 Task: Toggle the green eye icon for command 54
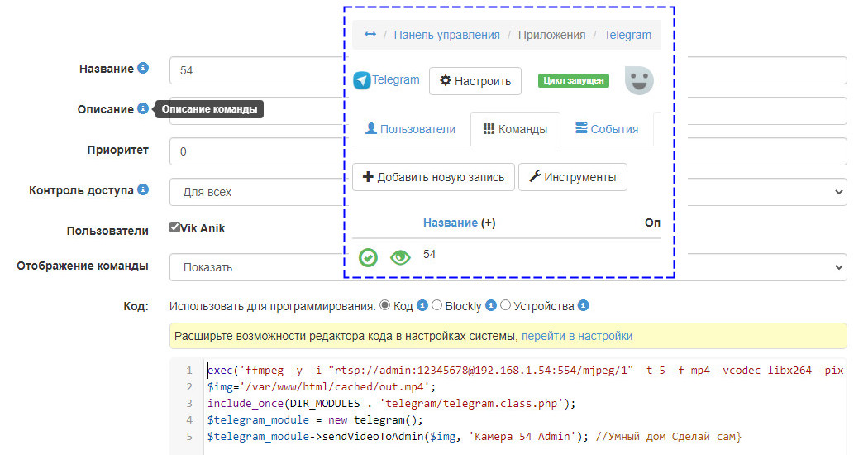click(x=400, y=257)
